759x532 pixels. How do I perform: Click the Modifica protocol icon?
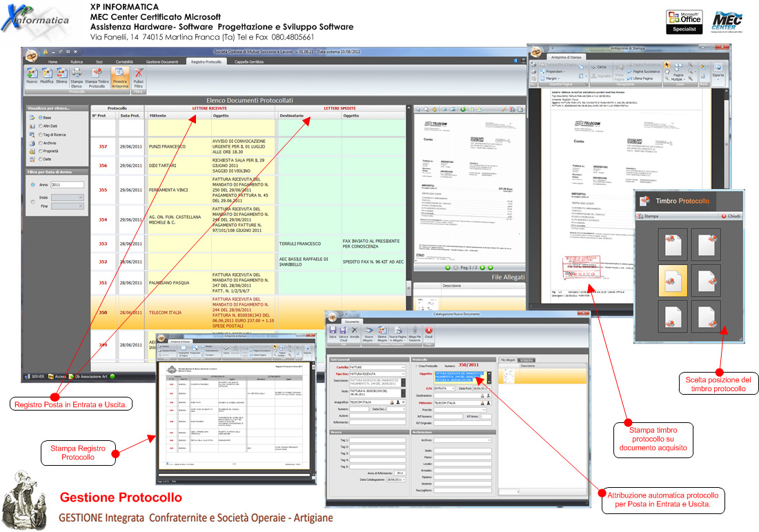click(47, 74)
